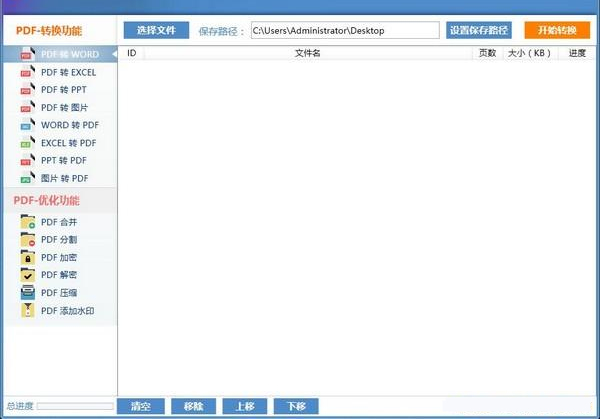This screenshot has height=419, width=600.
Task: Click 设置保存路径 button
Action: pos(479,30)
